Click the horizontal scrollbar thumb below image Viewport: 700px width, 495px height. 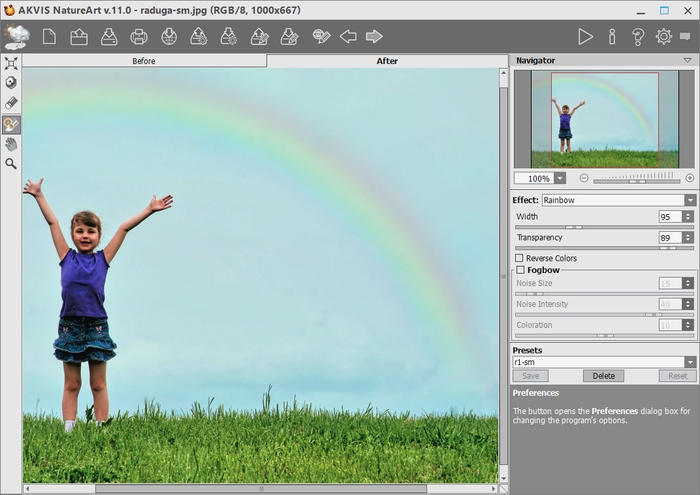[261, 489]
